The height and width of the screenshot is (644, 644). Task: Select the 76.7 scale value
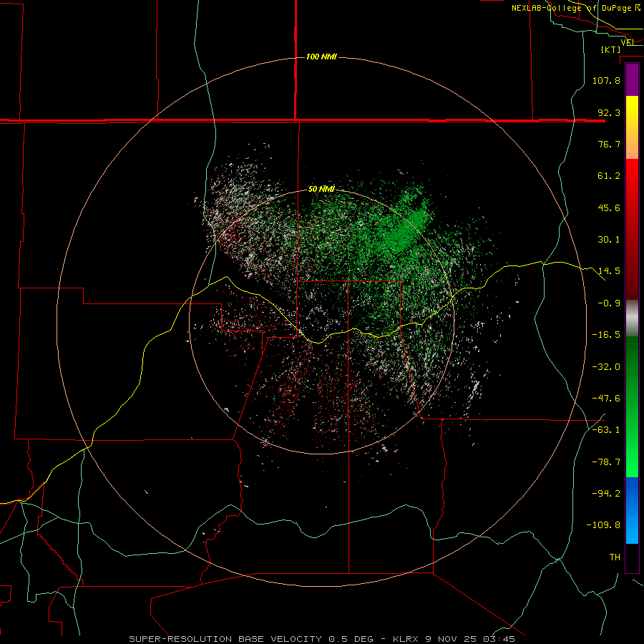(609, 144)
